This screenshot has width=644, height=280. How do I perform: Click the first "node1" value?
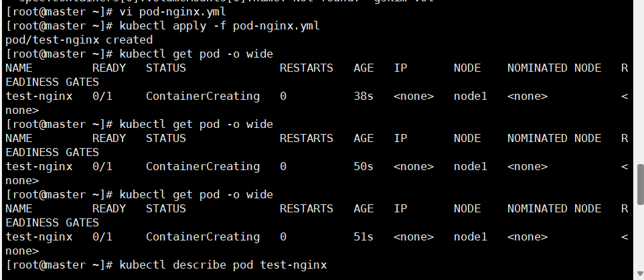tap(470, 96)
